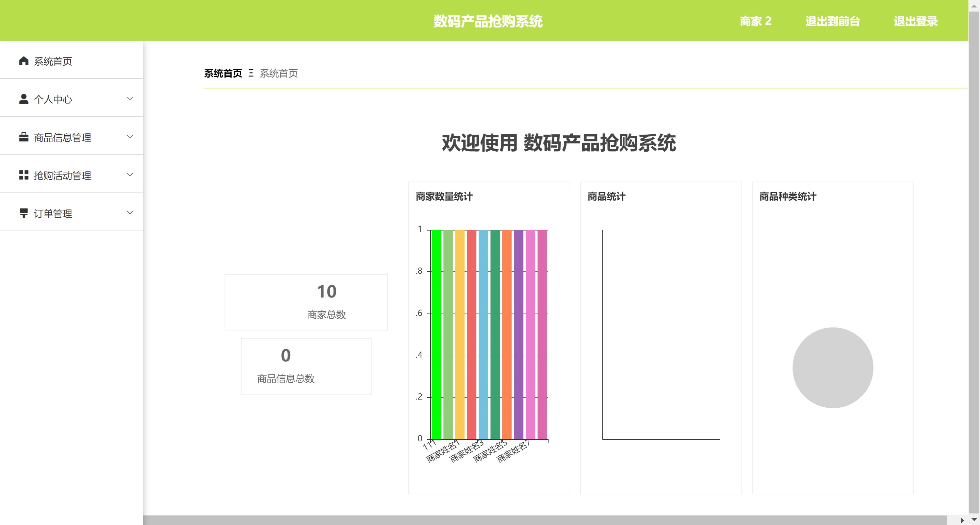
Task: Click the home icon beside 系统首页
Action: (x=23, y=61)
